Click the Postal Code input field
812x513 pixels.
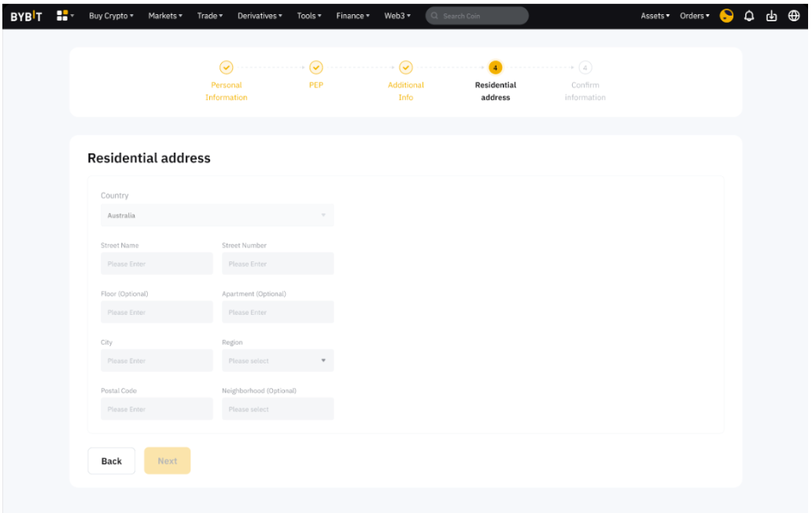pos(157,409)
